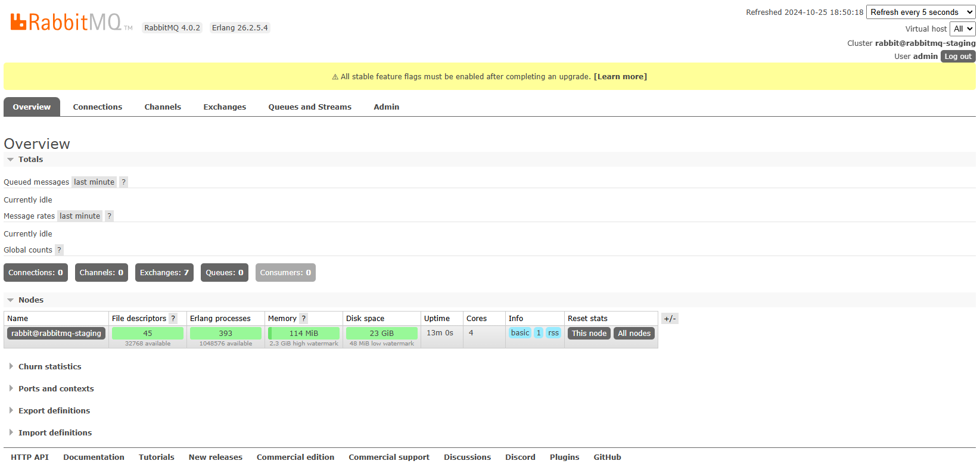Log out of admin user
The image size is (980, 467).
coord(958,57)
